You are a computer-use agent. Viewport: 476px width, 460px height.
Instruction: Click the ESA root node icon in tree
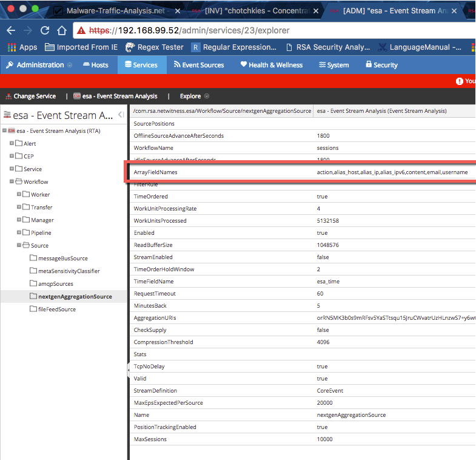12,130
